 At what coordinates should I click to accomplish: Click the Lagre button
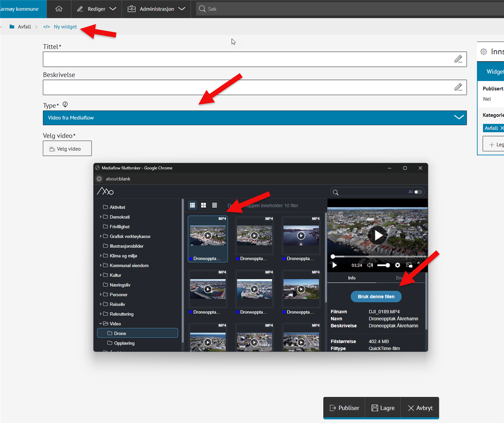[x=383, y=408]
